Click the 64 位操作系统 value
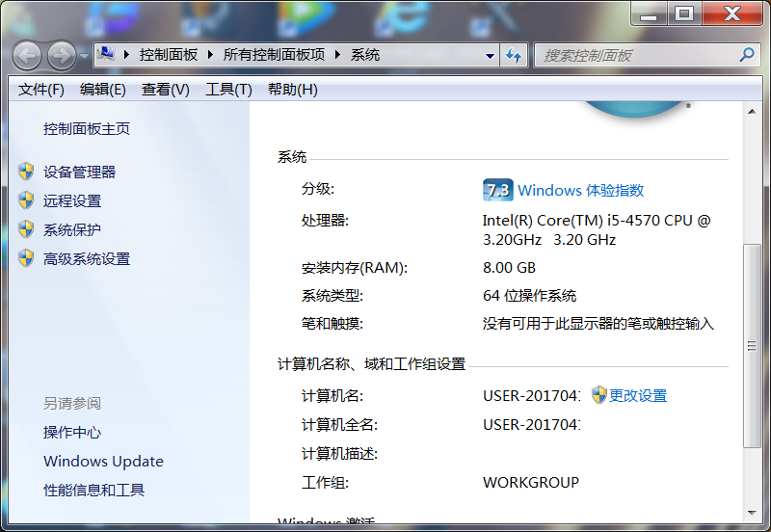 (529, 296)
